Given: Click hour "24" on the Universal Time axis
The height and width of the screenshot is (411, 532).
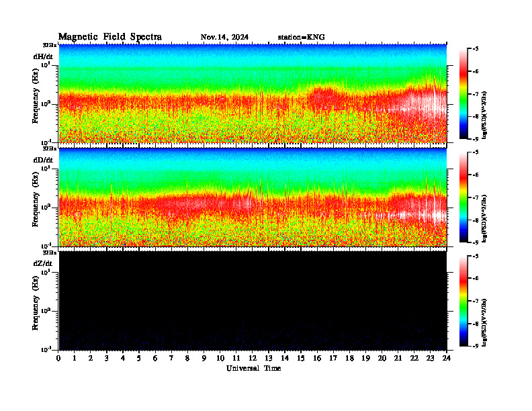Looking at the screenshot, I should [447, 358].
